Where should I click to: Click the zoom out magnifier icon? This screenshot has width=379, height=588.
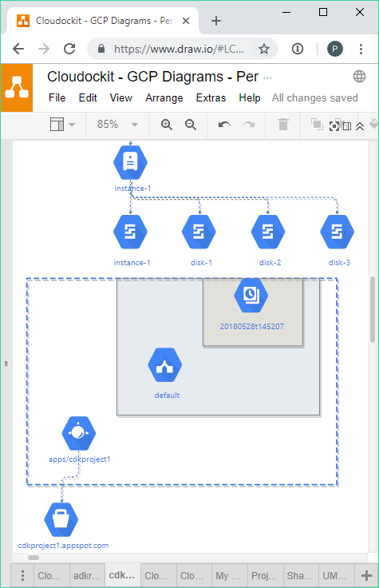coord(191,125)
